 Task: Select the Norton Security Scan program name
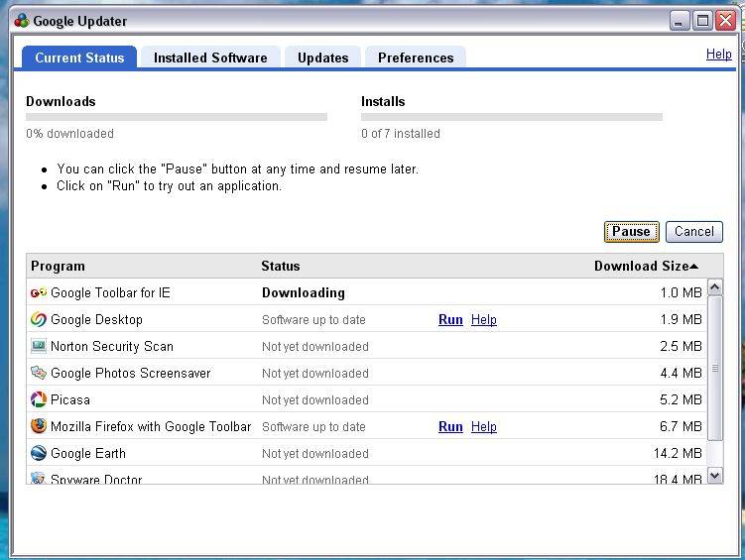(112, 346)
